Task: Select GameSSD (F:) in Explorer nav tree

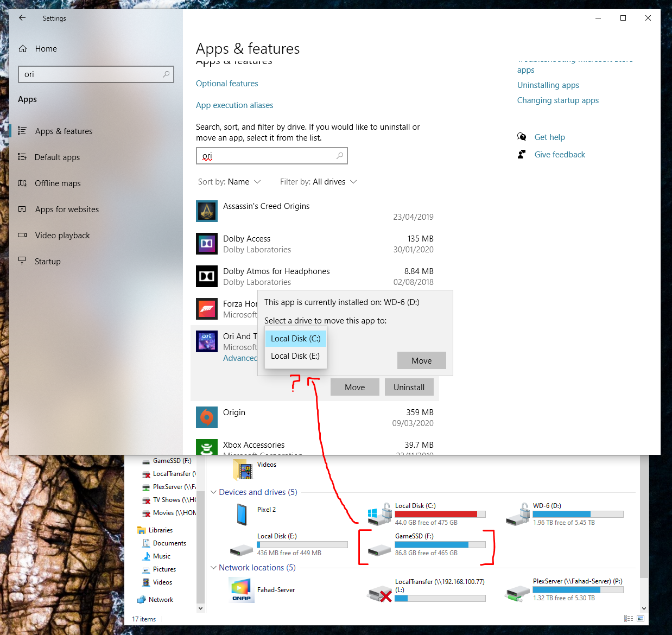Action: click(167, 461)
